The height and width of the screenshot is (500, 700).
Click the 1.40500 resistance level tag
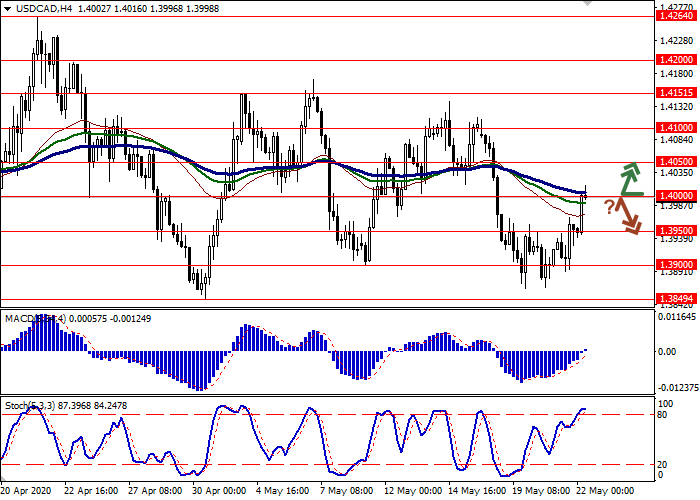(x=677, y=162)
